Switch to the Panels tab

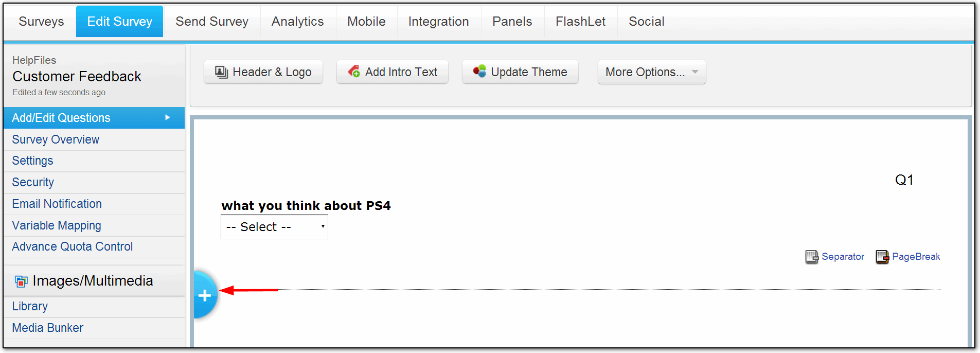512,22
